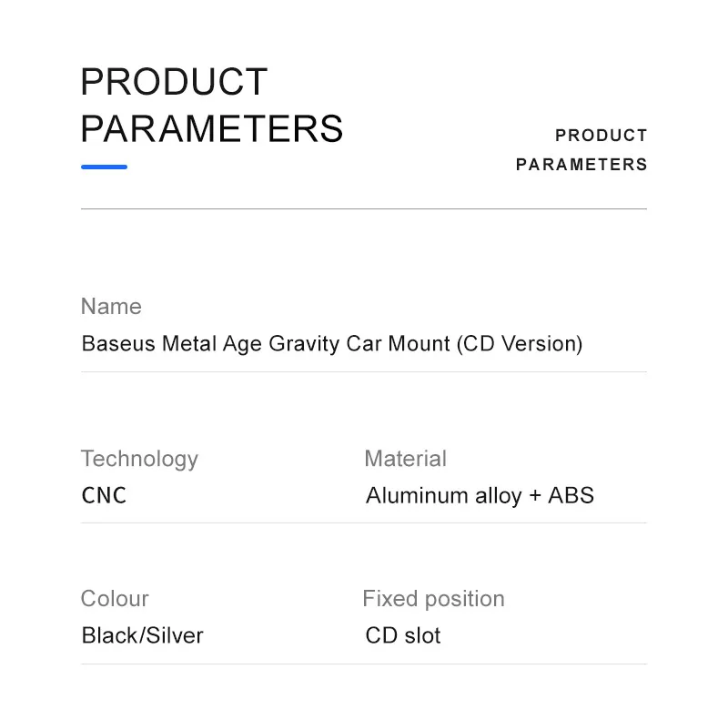Viewport: 728px width, 720px height.
Task: Click the Technology label
Action: pyautogui.click(x=139, y=459)
